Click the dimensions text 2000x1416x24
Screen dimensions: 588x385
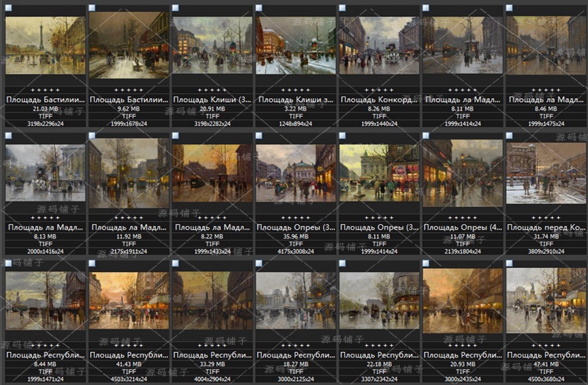tap(45, 252)
